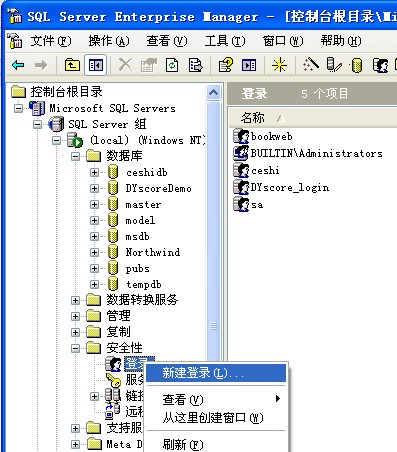Select ceshi login in list
Image resolution: width=397 pixels, height=452 pixels.
[x=265, y=171]
